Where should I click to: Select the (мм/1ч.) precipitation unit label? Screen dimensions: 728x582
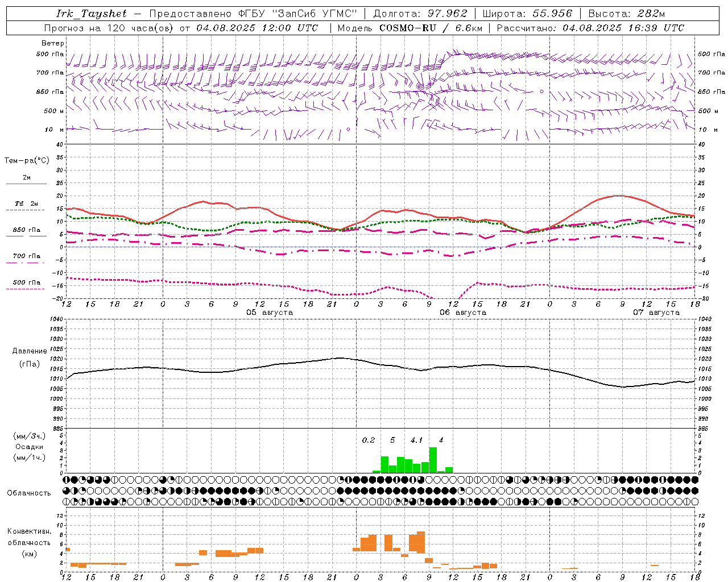(30, 458)
